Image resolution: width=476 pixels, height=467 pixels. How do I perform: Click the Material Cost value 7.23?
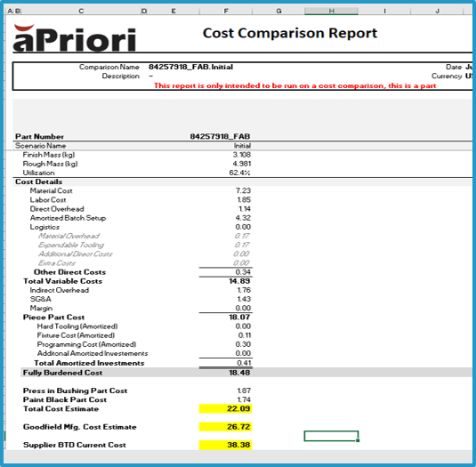(x=243, y=190)
